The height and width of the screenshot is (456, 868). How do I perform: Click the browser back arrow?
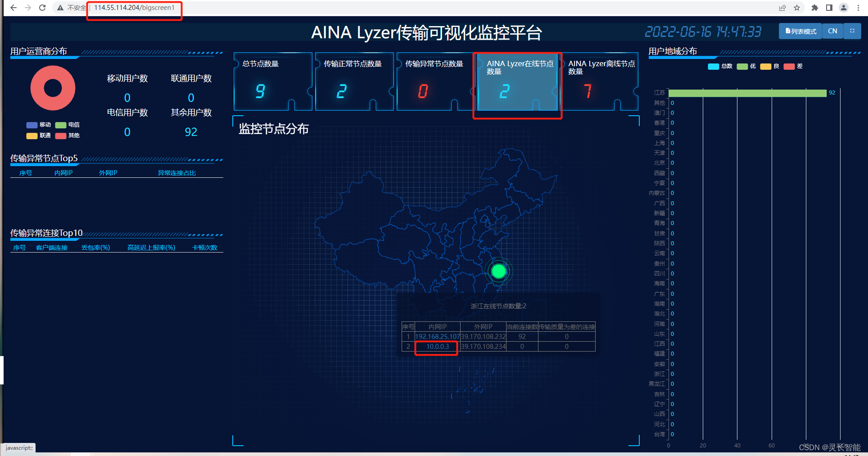point(14,8)
